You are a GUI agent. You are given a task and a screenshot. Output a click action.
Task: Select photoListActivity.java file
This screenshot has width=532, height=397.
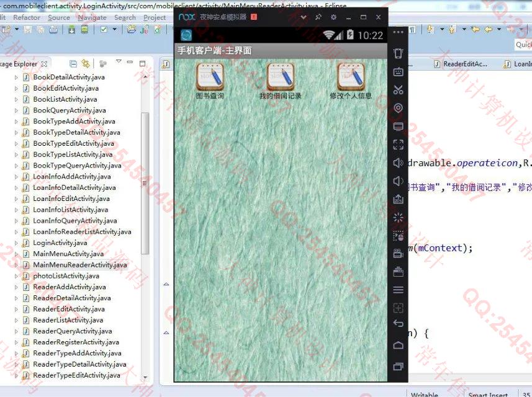click(x=66, y=276)
